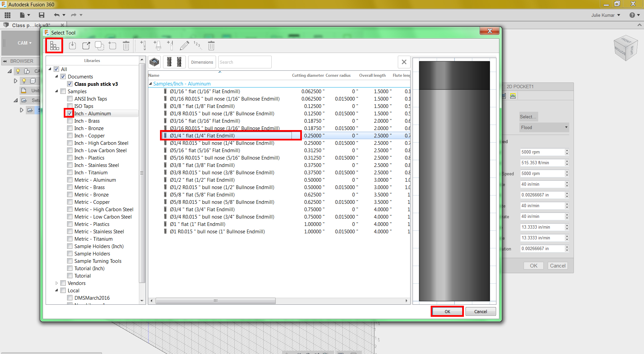644x354 pixels.
Task: Open the data panel grid icon
Action: pyautogui.click(x=7, y=15)
